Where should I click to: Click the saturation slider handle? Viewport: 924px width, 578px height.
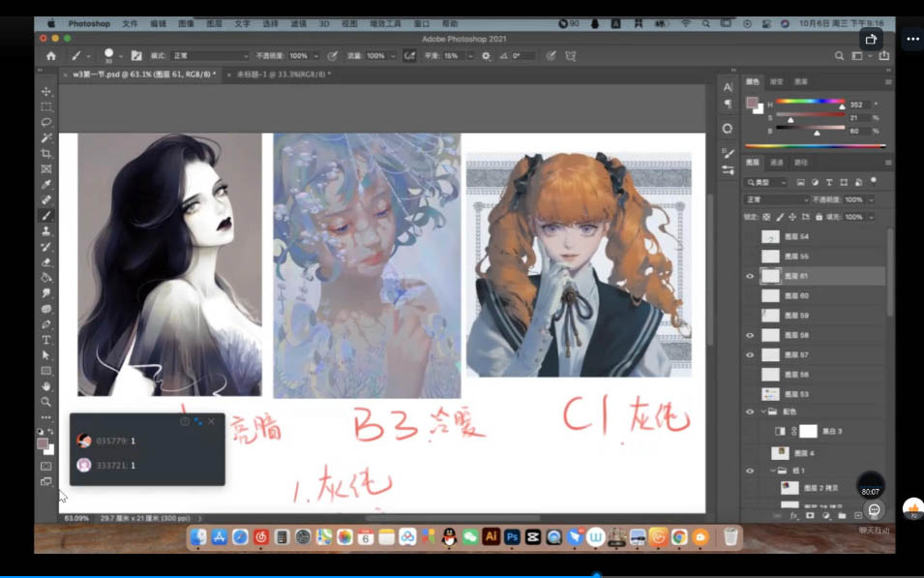(790, 120)
